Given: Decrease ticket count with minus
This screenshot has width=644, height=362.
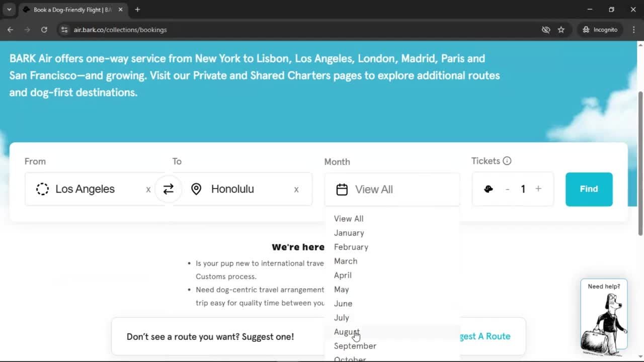Looking at the screenshot, I should point(508,189).
